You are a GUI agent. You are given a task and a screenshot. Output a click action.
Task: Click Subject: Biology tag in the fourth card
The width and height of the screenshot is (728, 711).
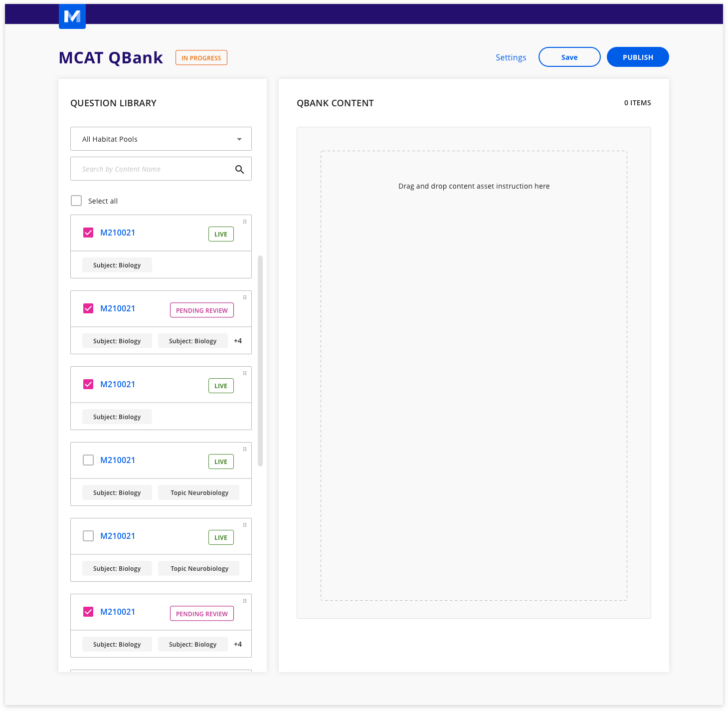click(x=117, y=492)
